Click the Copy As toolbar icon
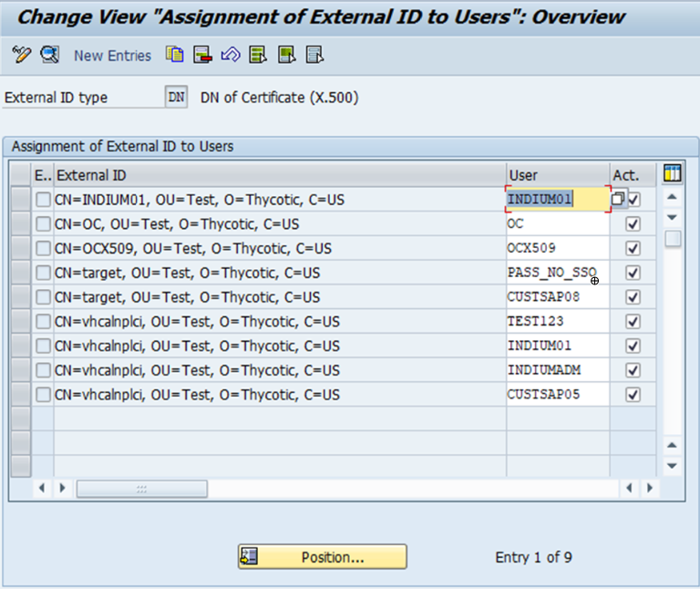This screenshot has width=700, height=589. click(174, 55)
